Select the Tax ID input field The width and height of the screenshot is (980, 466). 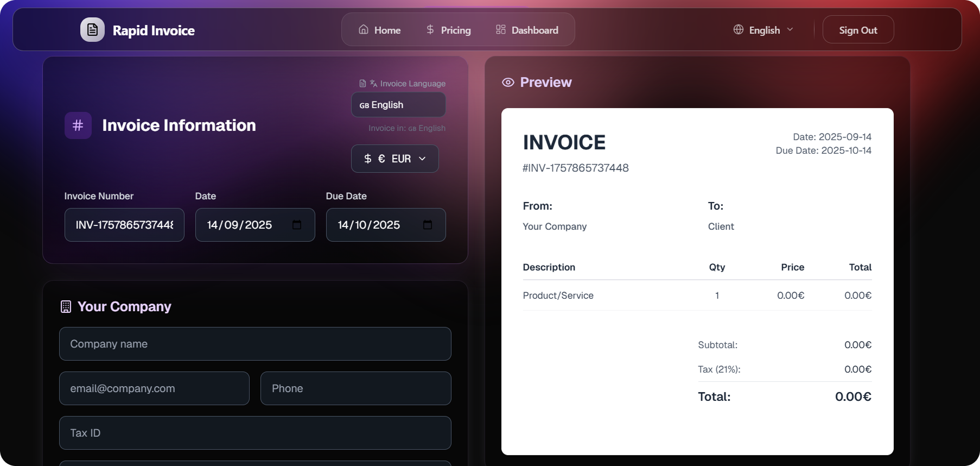coord(255,433)
